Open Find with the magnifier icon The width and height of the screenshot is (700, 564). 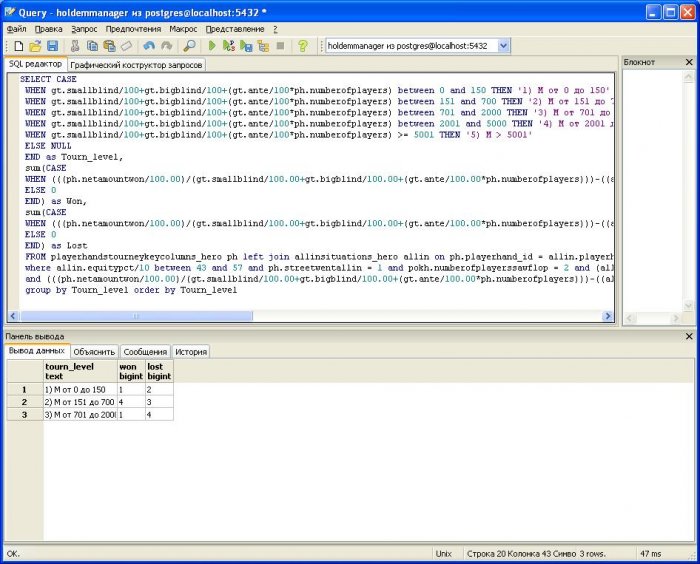(x=189, y=46)
